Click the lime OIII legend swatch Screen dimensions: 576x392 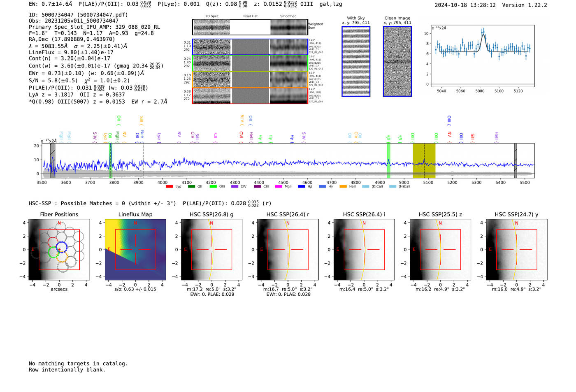click(213, 187)
